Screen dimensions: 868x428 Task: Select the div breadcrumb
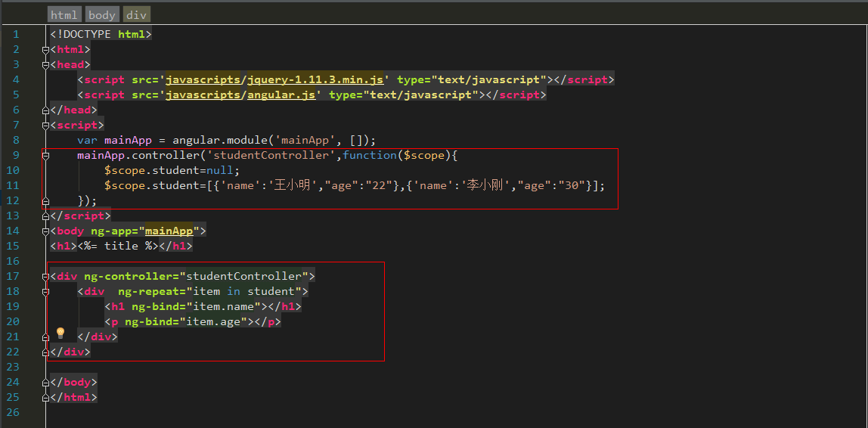(x=136, y=15)
